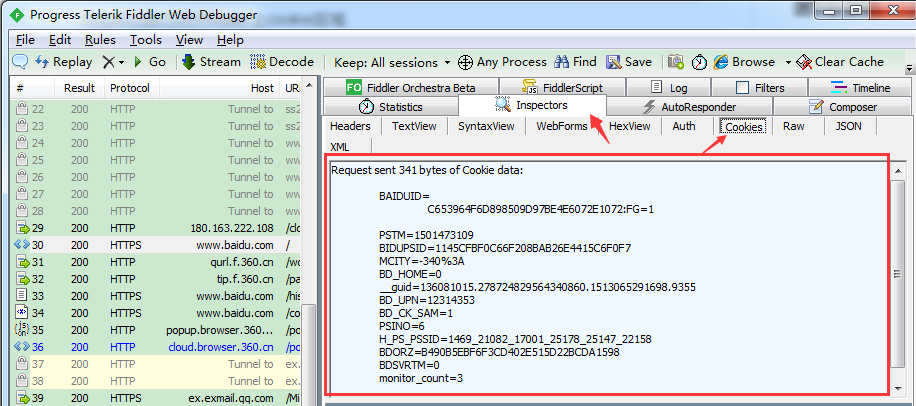The height and width of the screenshot is (406, 916).
Task: Toggle the Decode toolbar option
Action: [x=282, y=62]
